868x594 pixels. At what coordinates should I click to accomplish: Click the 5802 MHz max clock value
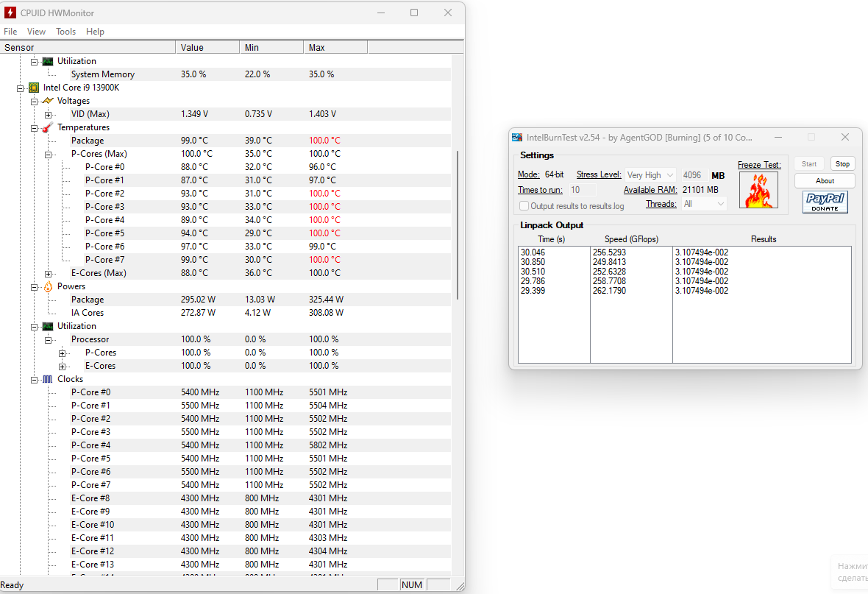pyautogui.click(x=328, y=445)
